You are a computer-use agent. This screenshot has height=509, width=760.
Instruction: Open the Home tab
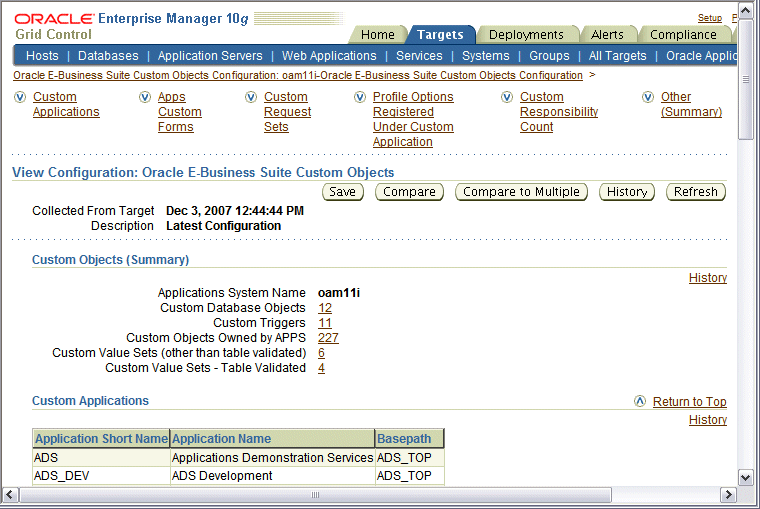378,35
